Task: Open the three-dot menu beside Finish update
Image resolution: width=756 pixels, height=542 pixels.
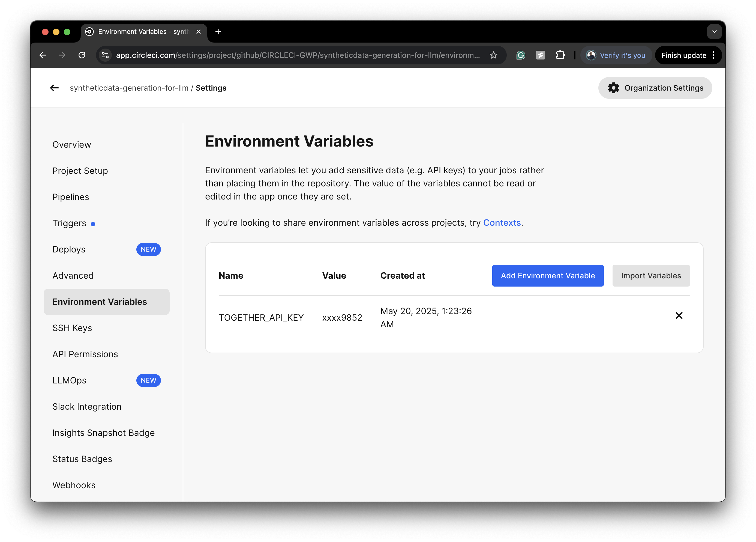Action: pos(713,55)
